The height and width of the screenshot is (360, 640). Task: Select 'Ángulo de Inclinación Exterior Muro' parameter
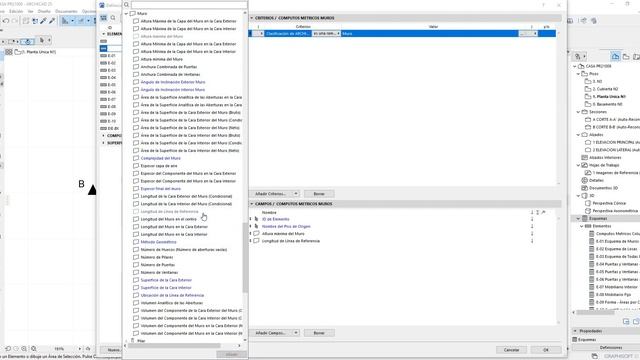pyautogui.click(x=173, y=82)
